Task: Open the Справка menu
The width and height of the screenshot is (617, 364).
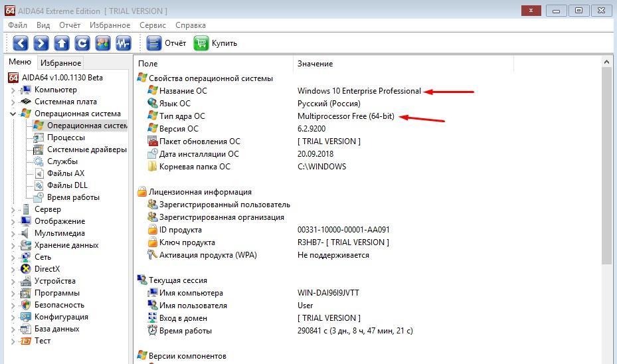Action: click(x=191, y=25)
